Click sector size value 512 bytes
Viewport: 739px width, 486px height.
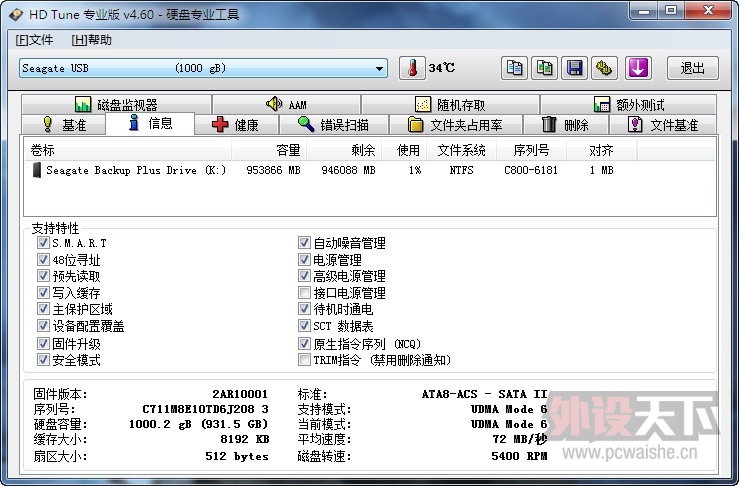tap(237, 456)
